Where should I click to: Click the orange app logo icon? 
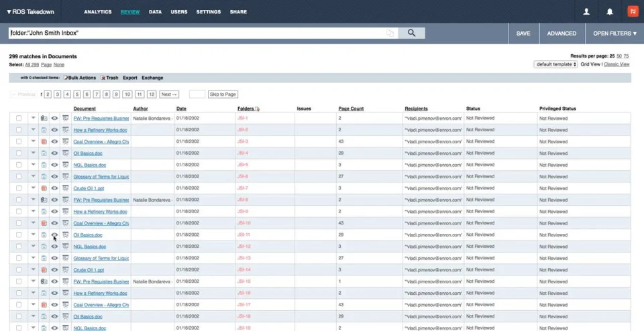pyautogui.click(x=632, y=11)
